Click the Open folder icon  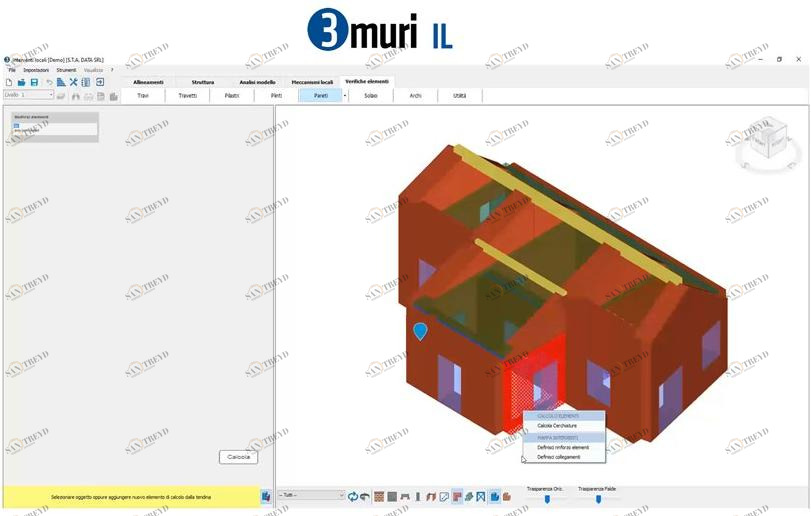click(x=21, y=82)
